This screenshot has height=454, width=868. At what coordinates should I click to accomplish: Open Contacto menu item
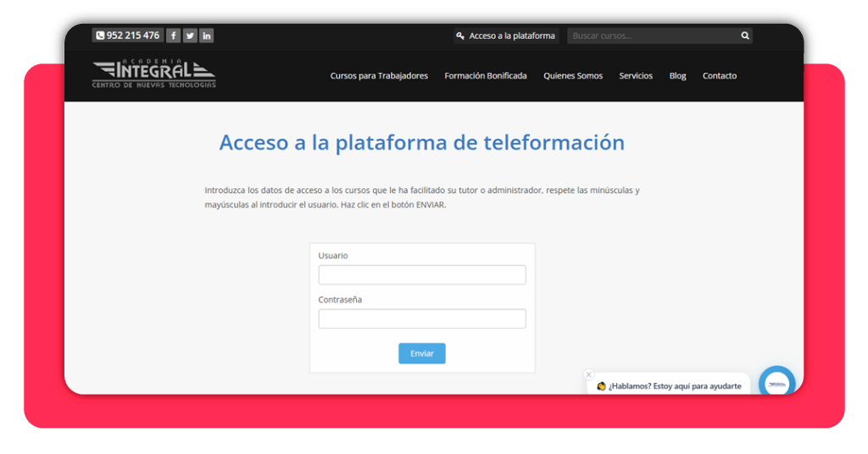pos(720,75)
